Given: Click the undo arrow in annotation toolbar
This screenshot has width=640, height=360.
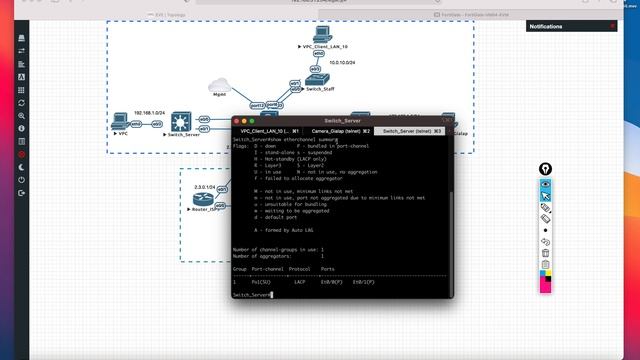Looking at the screenshot, I should (545, 242).
